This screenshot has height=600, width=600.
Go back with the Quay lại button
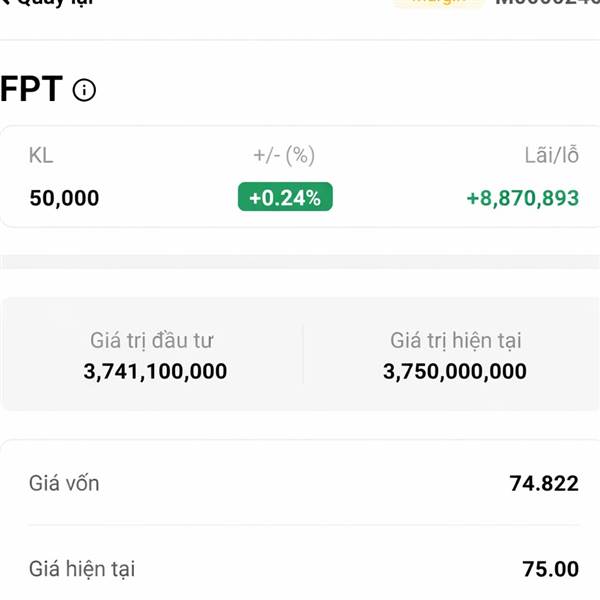pyautogui.click(x=55, y=3)
